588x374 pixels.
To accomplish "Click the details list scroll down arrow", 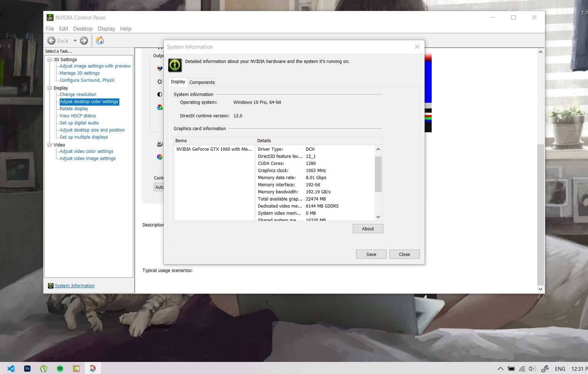I will [378, 217].
